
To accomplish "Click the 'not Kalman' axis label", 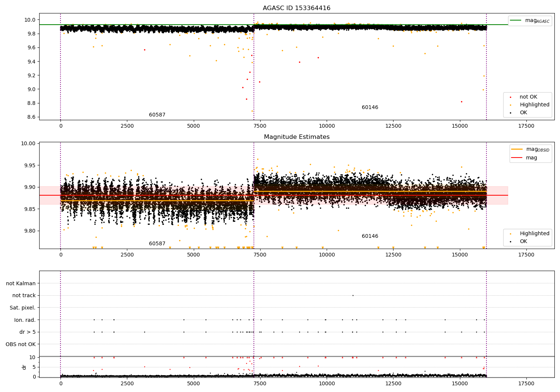I will pyautogui.click(x=21, y=283).
